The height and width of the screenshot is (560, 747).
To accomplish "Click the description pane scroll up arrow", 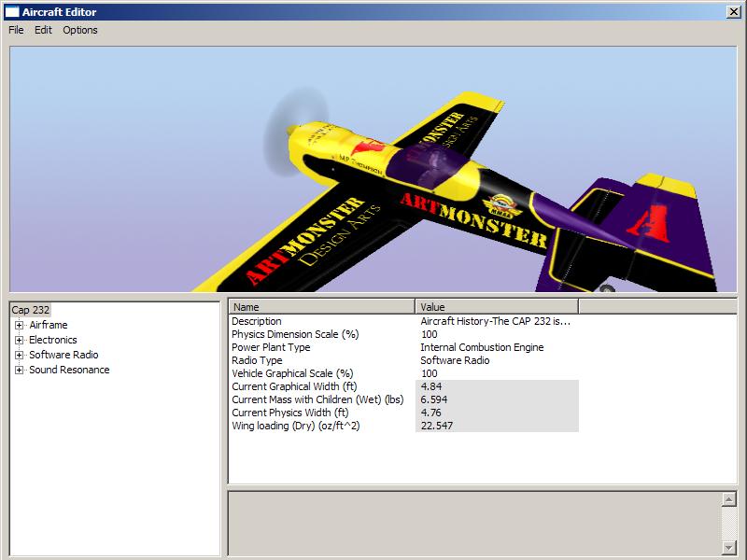I will point(729,499).
